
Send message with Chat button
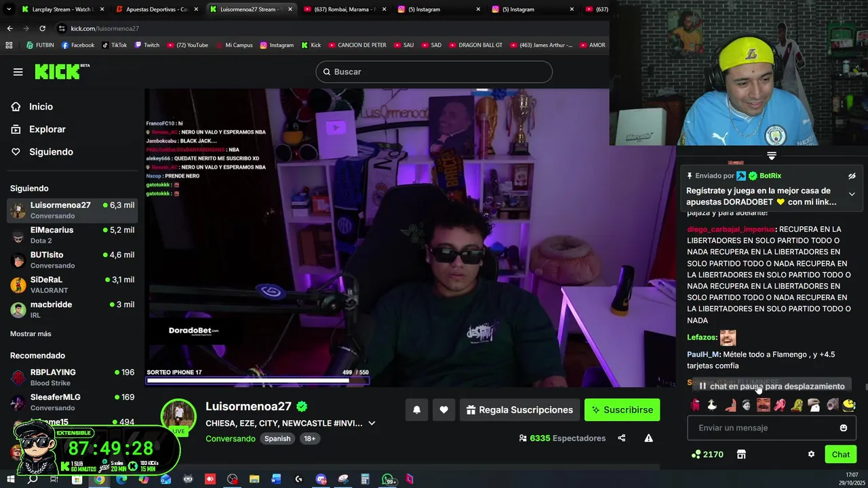[x=841, y=455]
